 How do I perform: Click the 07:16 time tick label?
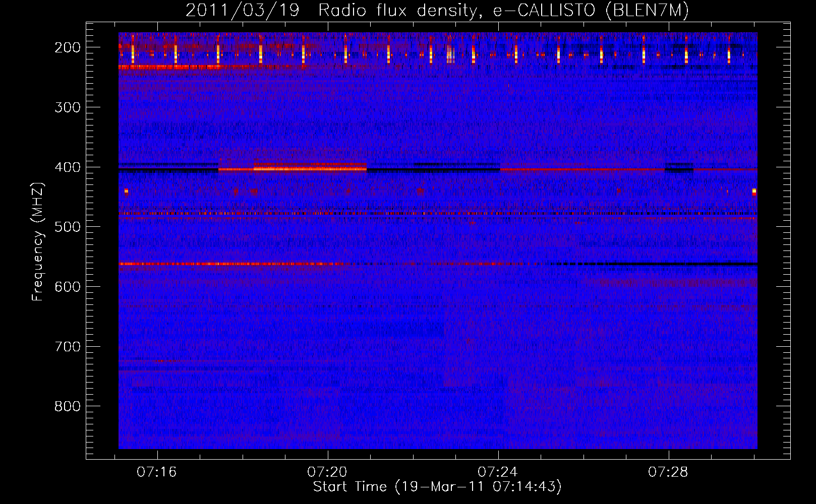[157, 472]
